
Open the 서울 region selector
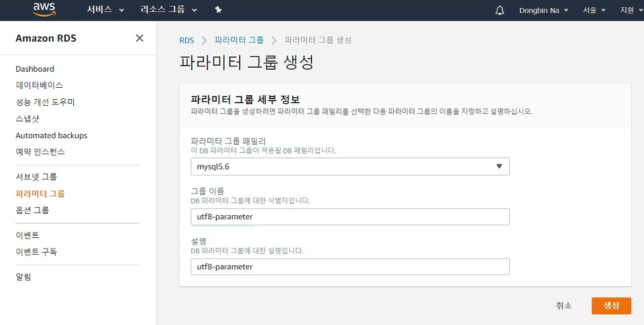(594, 10)
